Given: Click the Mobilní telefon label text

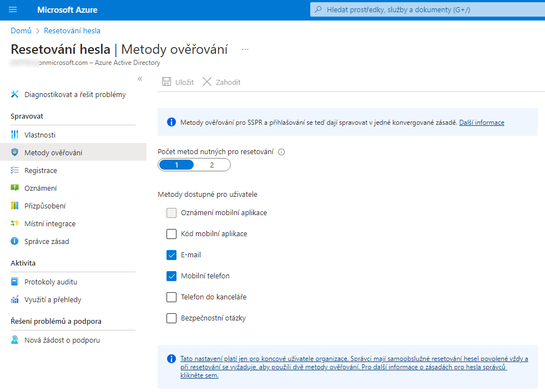Looking at the screenshot, I should [205, 276].
